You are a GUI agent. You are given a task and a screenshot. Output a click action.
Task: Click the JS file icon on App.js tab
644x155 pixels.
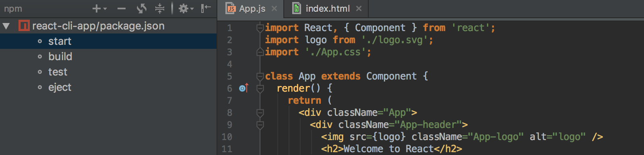pyautogui.click(x=231, y=8)
